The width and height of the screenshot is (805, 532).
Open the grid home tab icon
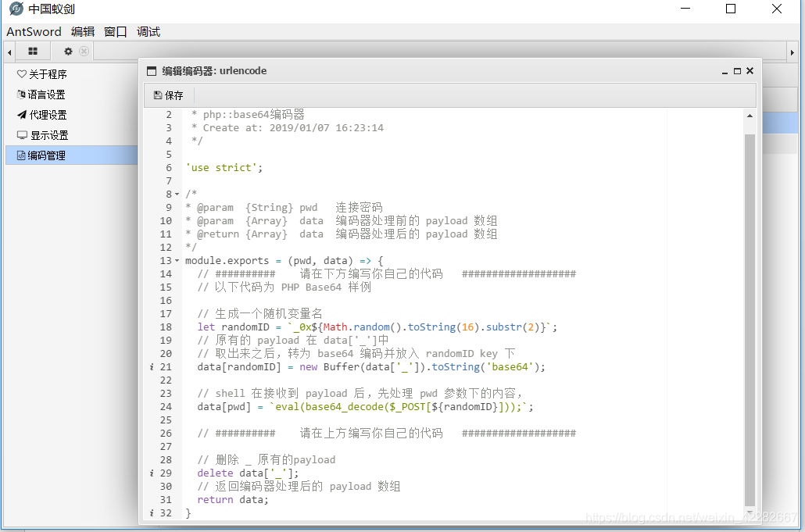pyautogui.click(x=33, y=52)
